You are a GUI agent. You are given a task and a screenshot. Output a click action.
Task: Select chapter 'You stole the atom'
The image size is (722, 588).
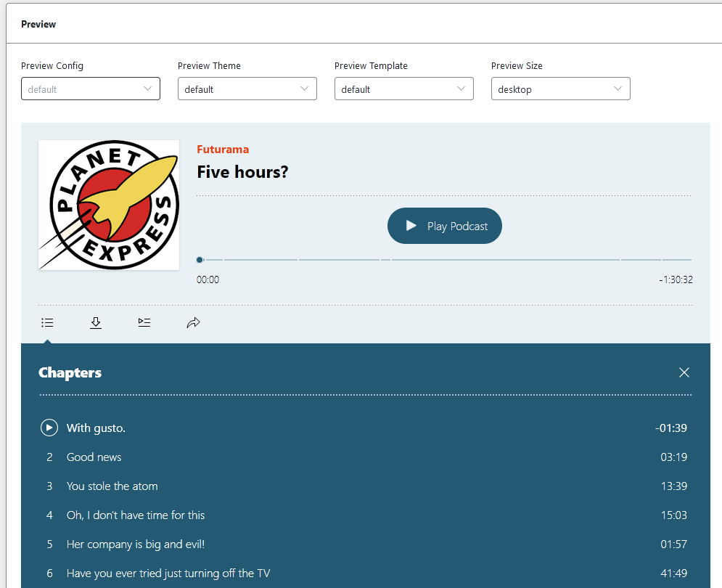click(x=366, y=486)
